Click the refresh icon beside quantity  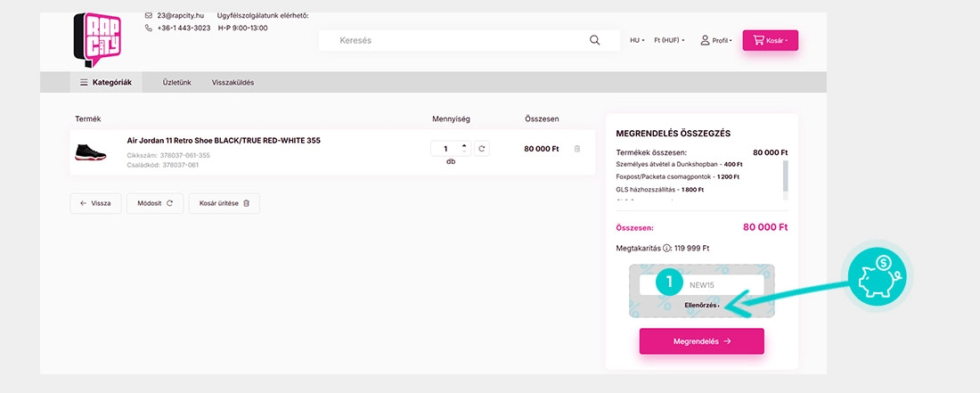pos(481,149)
